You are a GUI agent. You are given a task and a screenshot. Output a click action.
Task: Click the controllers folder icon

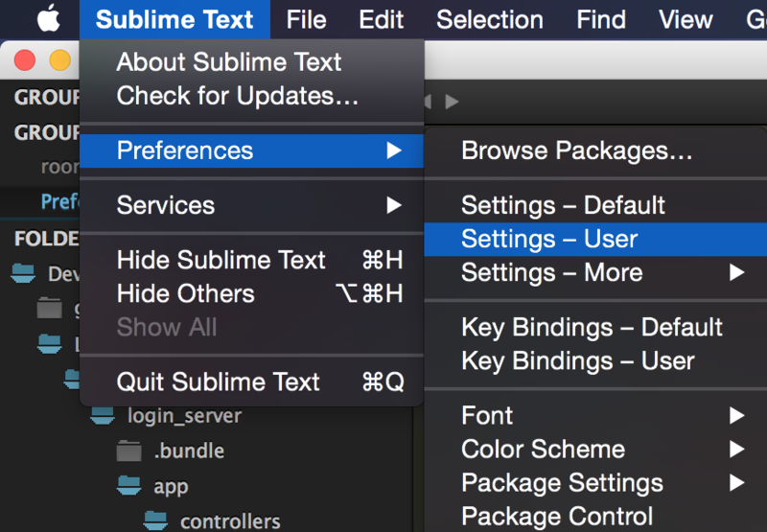click(x=155, y=520)
